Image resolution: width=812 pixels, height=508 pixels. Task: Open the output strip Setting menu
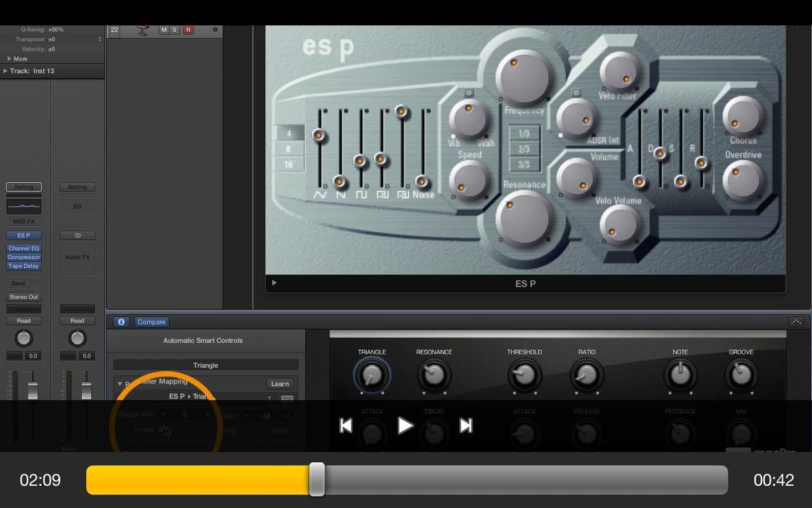click(x=77, y=187)
